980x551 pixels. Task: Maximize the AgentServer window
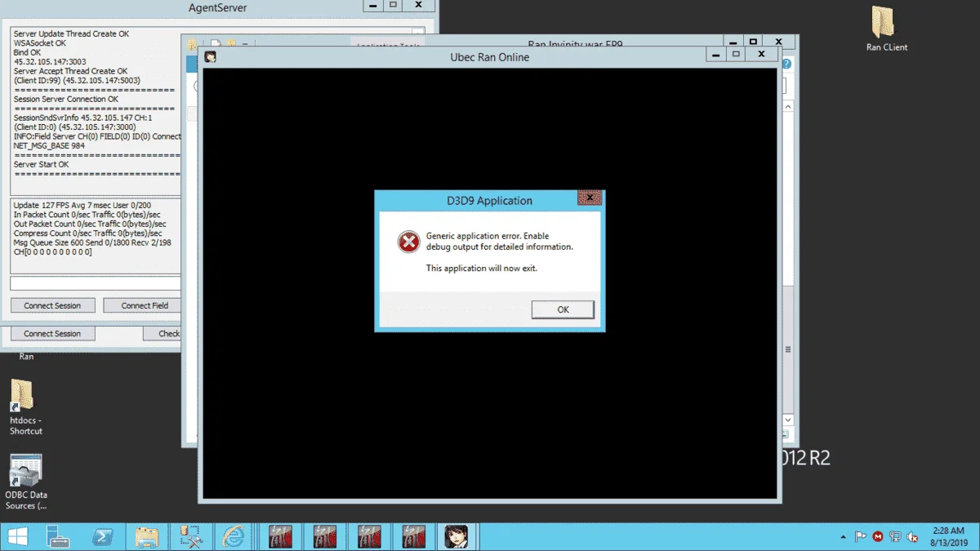[394, 5]
